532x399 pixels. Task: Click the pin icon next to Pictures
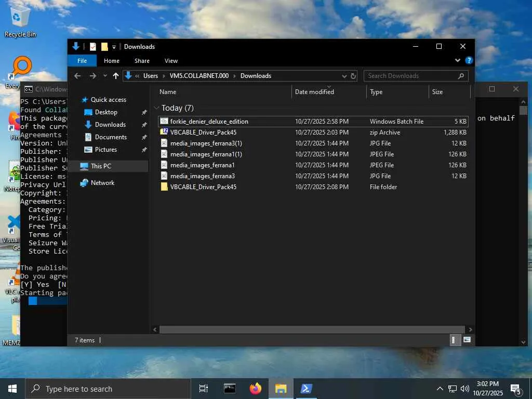coord(144,150)
